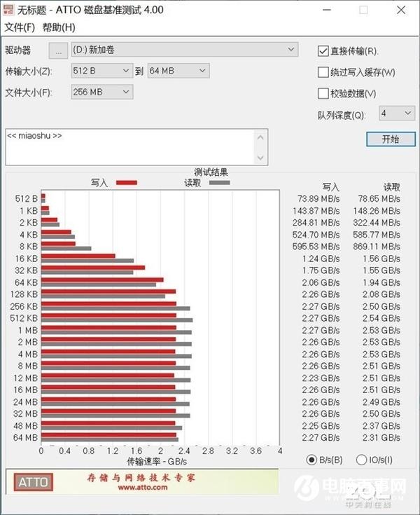420x515 pixels.
Task: Click the 2.31 GB/s read value
Action: [x=381, y=438]
